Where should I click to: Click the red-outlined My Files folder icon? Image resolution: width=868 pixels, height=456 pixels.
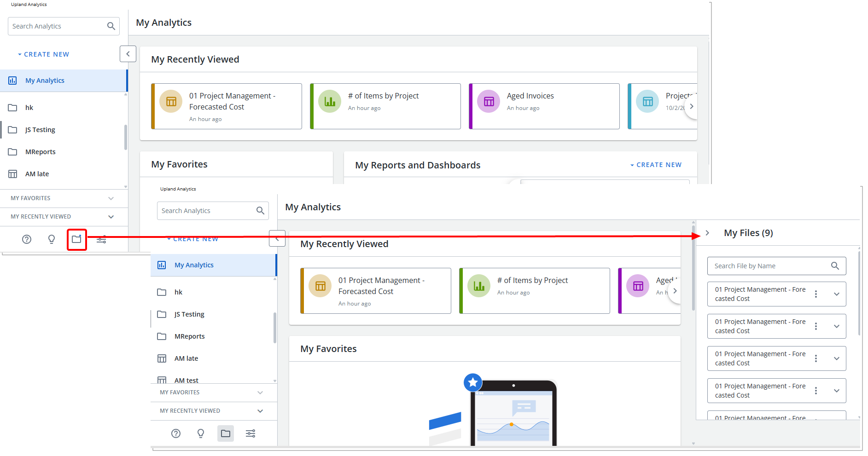[76, 239]
